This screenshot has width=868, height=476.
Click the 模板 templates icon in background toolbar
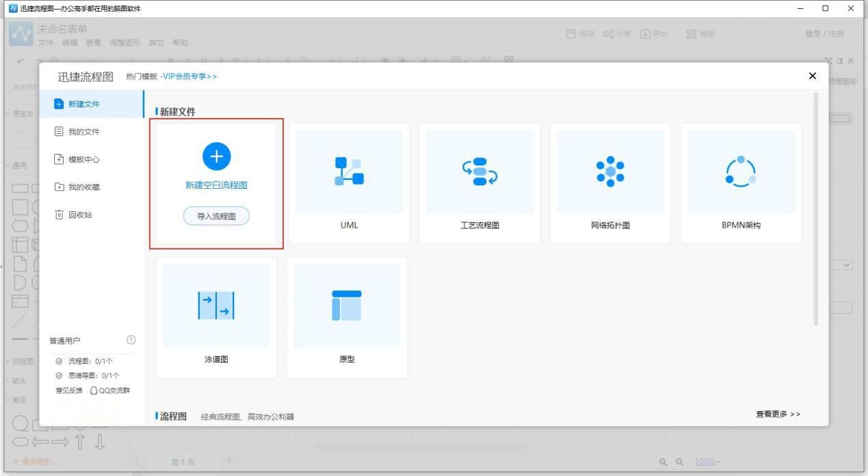coord(692,34)
